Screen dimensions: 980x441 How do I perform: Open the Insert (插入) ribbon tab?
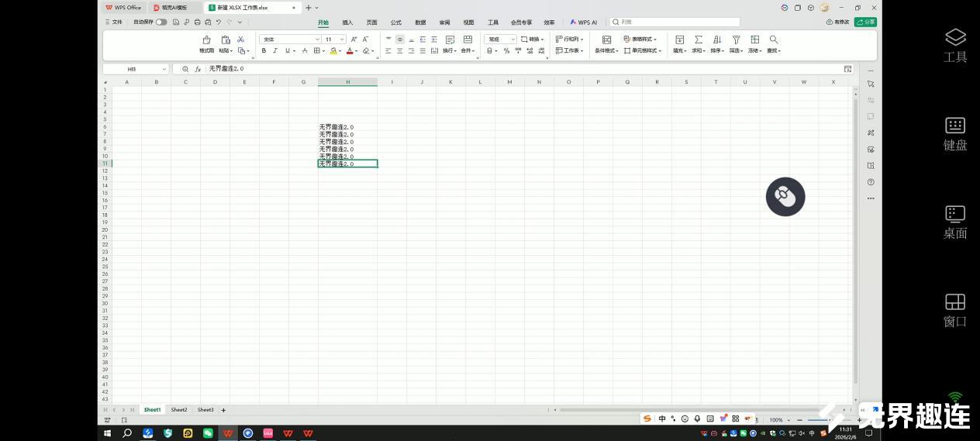click(x=347, y=22)
